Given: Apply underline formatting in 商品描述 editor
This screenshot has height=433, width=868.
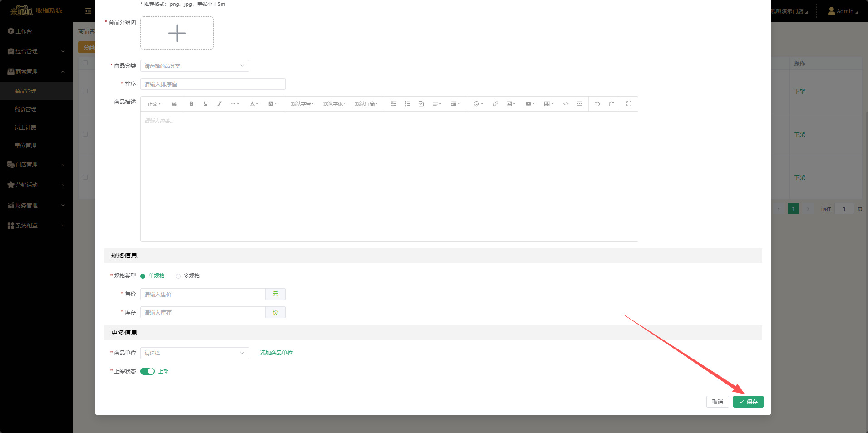Looking at the screenshot, I should [206, 103].
